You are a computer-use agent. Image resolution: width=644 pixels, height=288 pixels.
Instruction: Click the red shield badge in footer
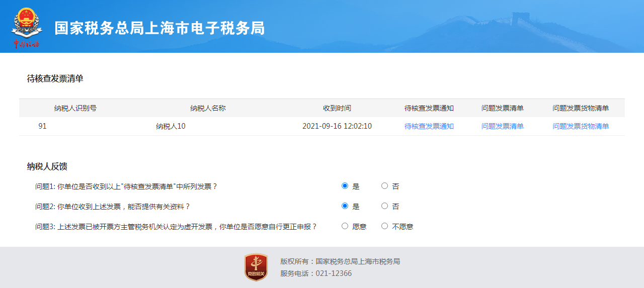(256, 267)
